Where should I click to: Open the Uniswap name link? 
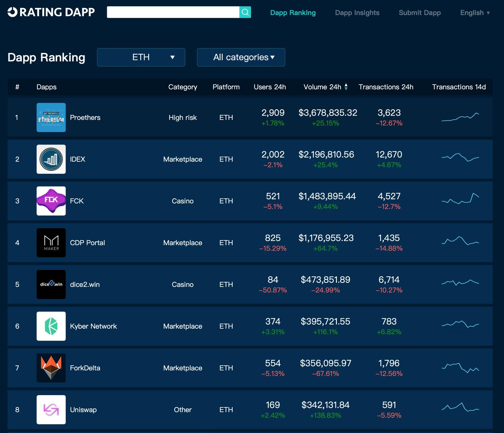click(84, 409)
